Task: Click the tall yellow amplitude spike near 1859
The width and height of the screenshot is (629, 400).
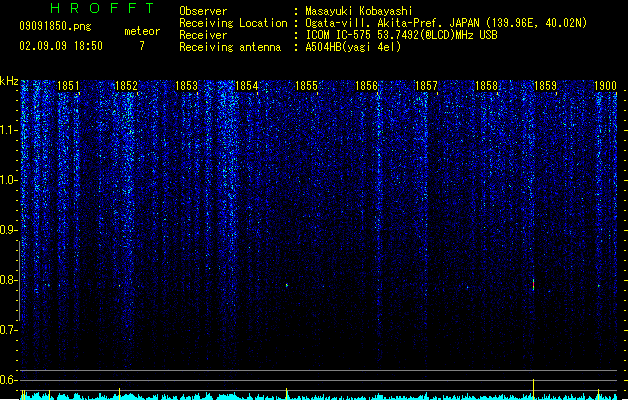Action: coord(534,389)
